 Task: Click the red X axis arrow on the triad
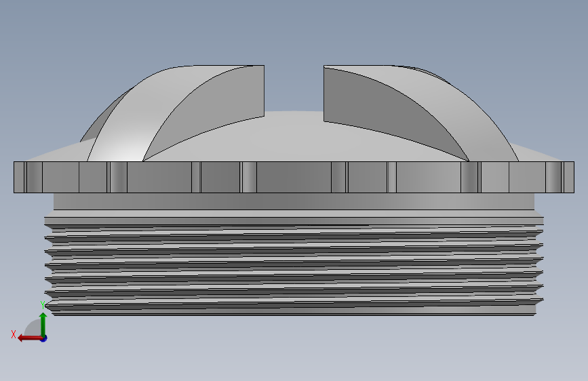tap(30, 338)
